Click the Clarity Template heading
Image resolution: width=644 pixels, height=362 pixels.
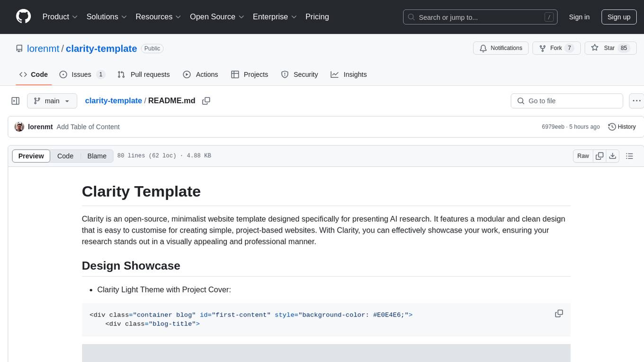tap(141, 191)
